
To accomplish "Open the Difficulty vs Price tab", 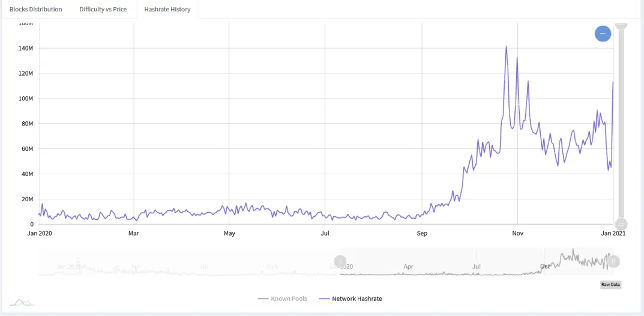I will coord(103,9).
